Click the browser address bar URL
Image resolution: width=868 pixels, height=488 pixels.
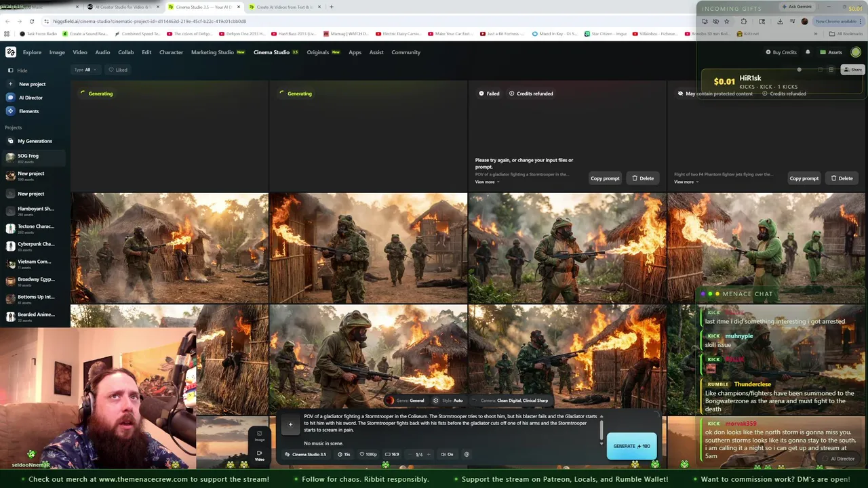tap(149, 21)
